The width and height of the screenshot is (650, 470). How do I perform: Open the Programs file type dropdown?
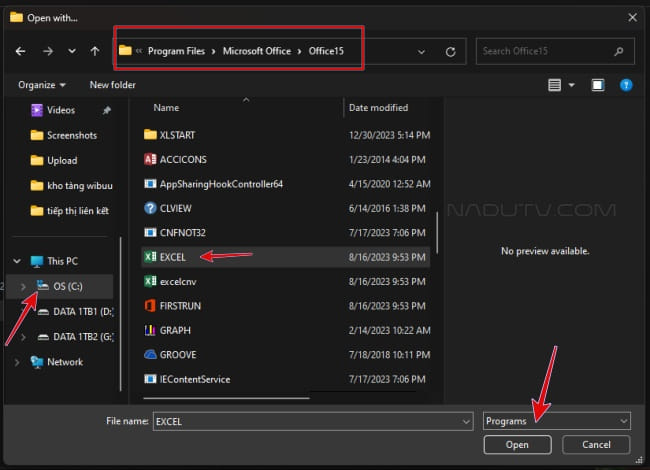click(557, 421)
